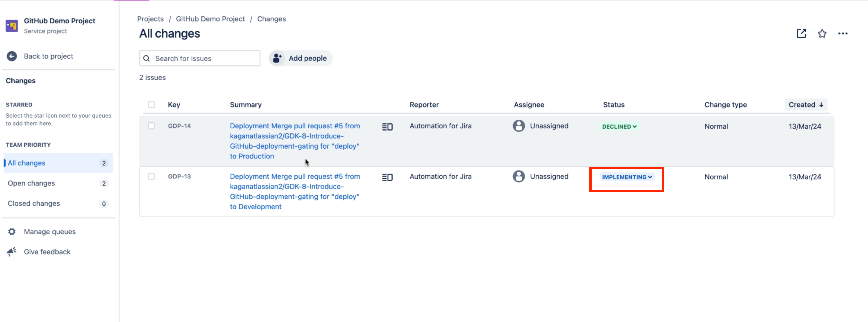
Task: Open the detail view icon beside GDP-14 summary
Action: (387, 127)
